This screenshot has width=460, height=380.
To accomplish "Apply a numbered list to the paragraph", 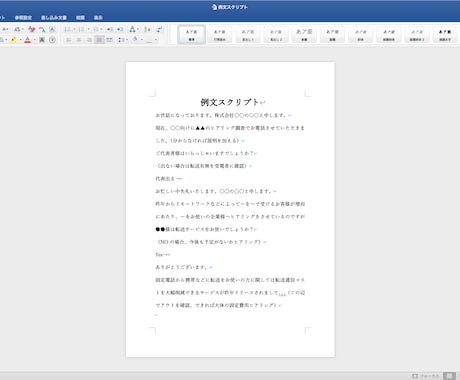I will (81, 30).
